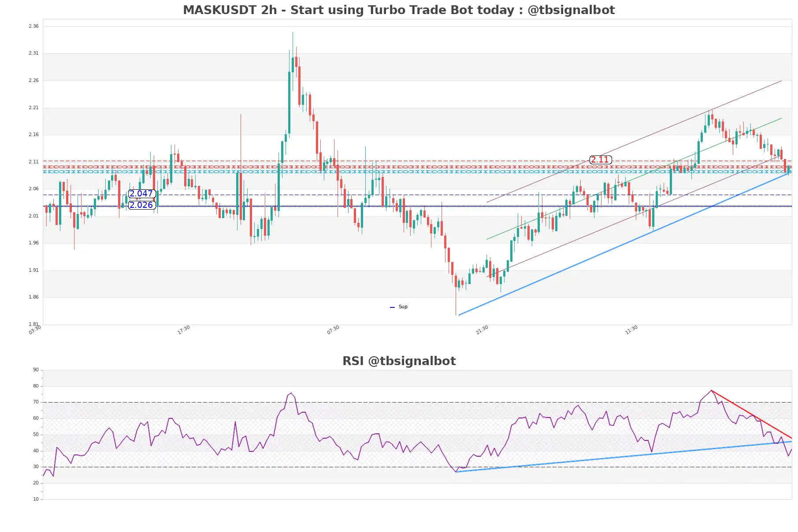The image size is (798, 532).
Task: Click the 1.86 price axis label
Action: (x=33, y=297)
